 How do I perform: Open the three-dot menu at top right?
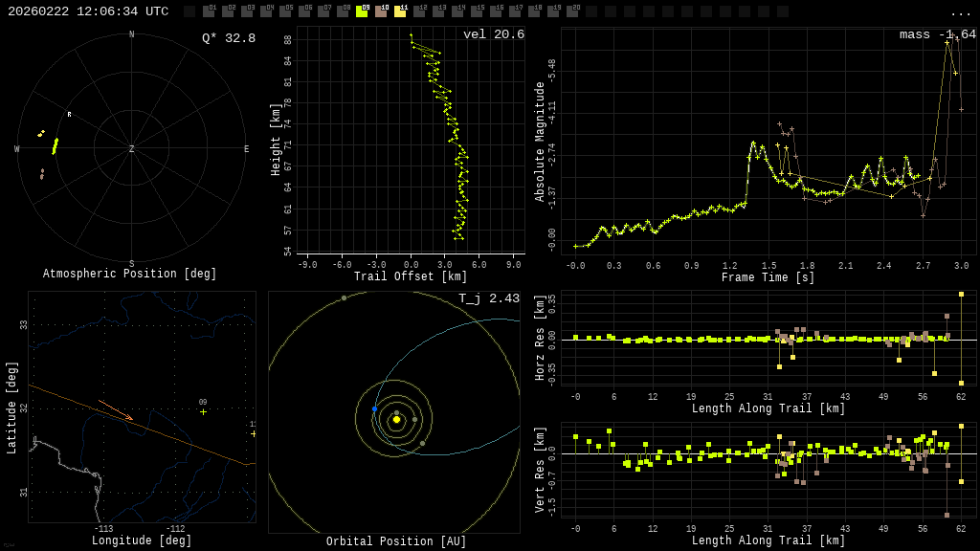(x=960, y=12)
